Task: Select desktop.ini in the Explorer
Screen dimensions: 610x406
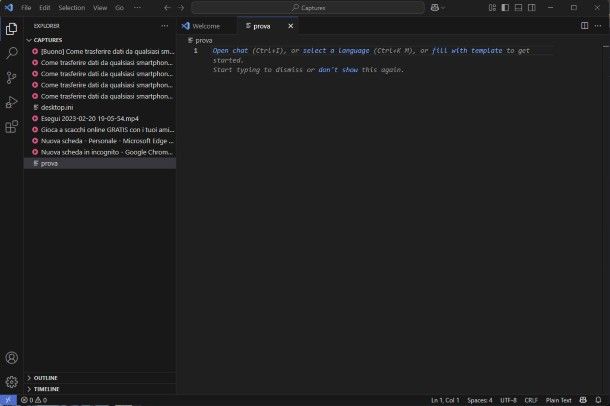Action: coord(59,107)
